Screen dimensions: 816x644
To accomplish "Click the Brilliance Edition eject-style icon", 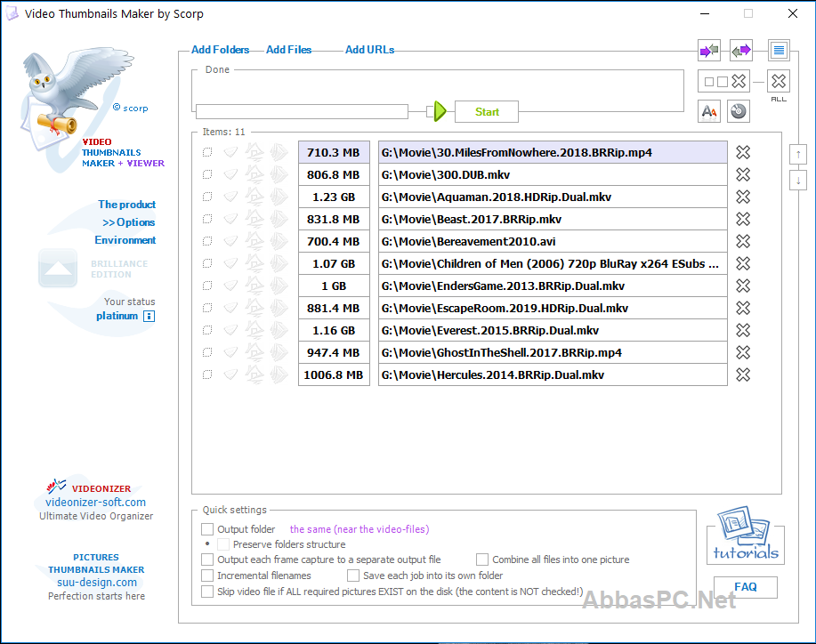I will [58, 269].
